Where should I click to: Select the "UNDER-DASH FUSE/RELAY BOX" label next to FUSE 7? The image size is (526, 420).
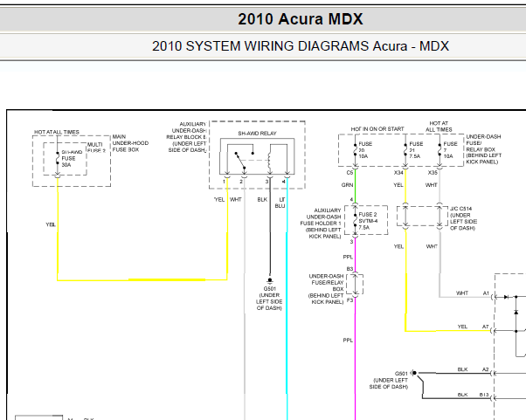(484, 149)
